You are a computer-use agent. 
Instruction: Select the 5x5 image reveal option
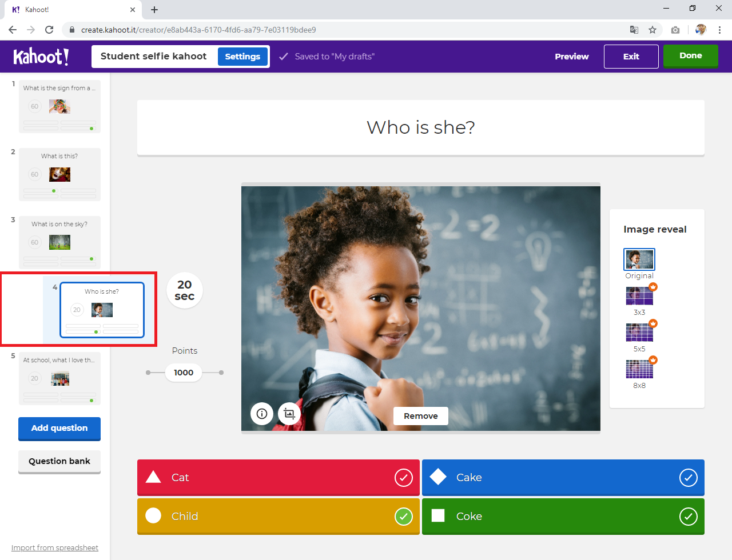coord(639,333)
